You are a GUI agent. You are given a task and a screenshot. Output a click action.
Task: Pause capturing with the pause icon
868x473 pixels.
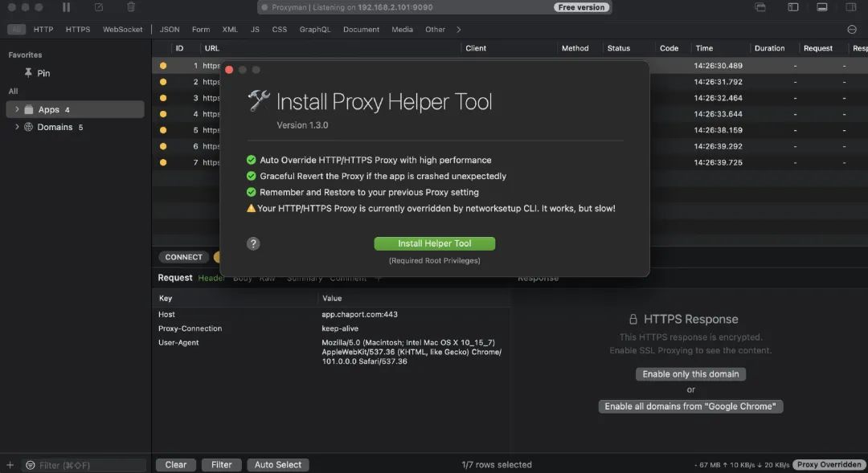point(66,7)
